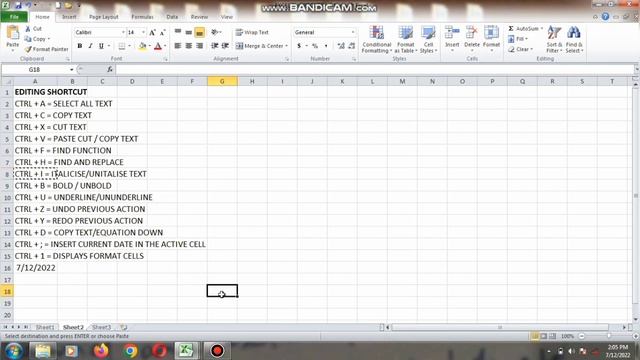Set Bottom Align vertical alignment
640x360 pixels.
(199, 32)
